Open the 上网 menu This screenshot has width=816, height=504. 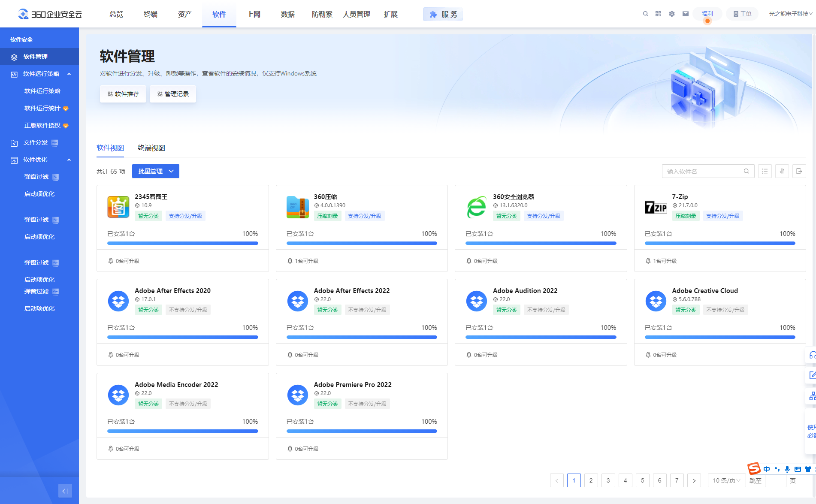[254, 14]
